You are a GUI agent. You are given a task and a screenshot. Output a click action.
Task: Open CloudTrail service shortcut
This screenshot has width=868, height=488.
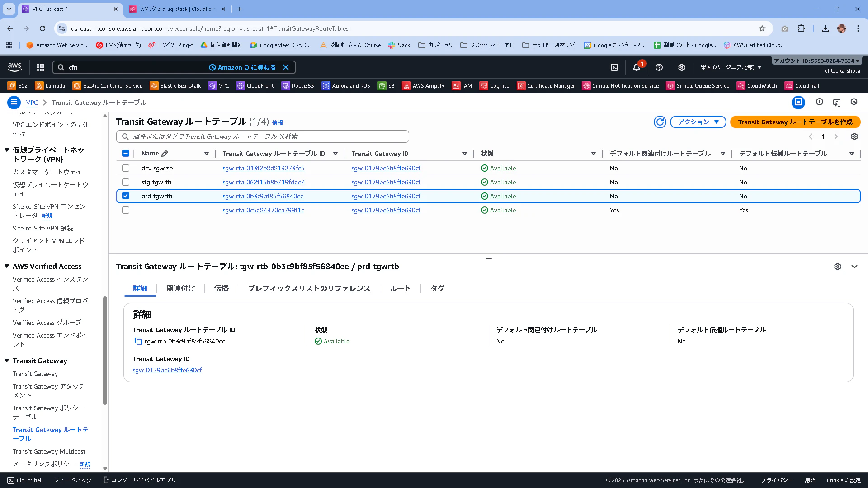click(x=802, y=86)
